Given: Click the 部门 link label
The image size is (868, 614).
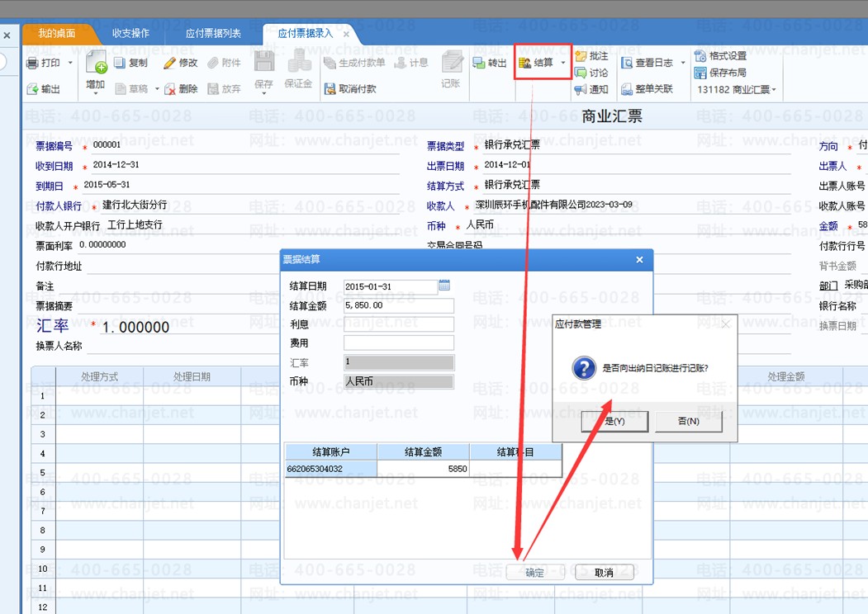Looking at the screenshot, I should 828,286.
